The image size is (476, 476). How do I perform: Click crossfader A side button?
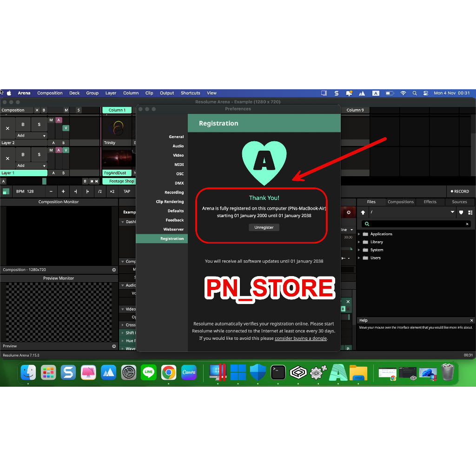pos(3,181)
